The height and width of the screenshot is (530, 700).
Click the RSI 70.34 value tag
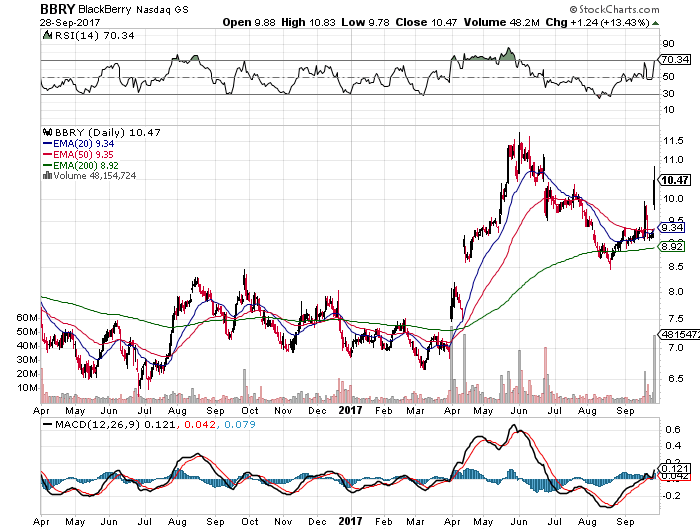(x=676, y=60)
